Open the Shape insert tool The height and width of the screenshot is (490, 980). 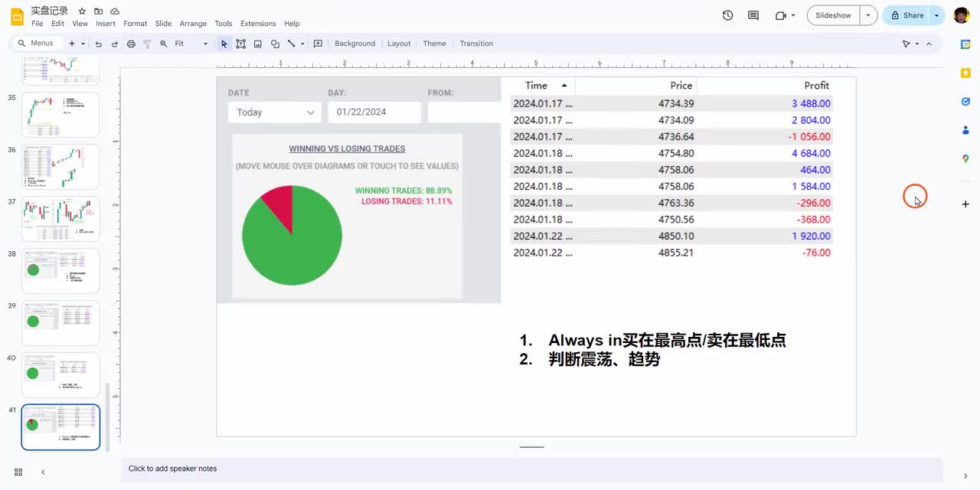pos(275,44)
